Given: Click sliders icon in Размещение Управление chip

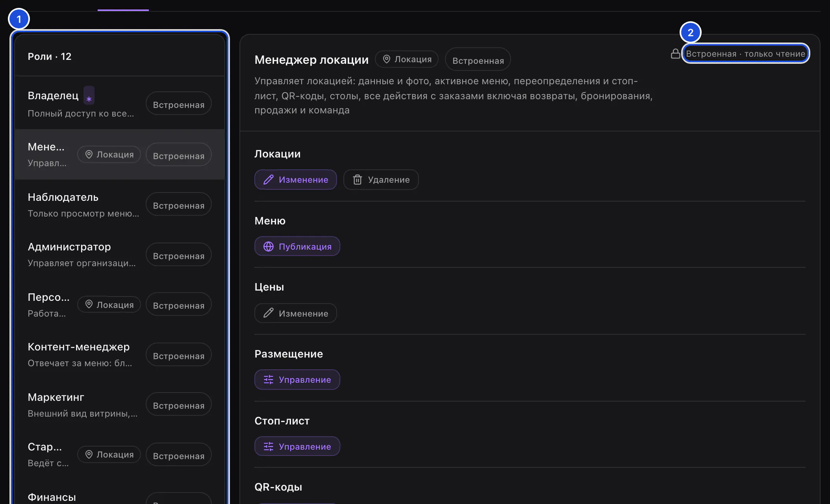Looking at the screenshot, I should [269, 380].
